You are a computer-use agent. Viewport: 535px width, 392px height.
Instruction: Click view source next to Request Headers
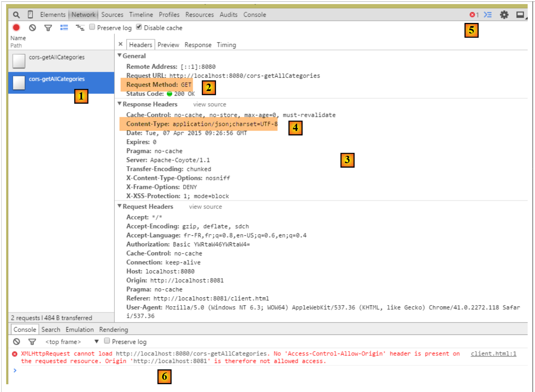(x=205, y=207)
